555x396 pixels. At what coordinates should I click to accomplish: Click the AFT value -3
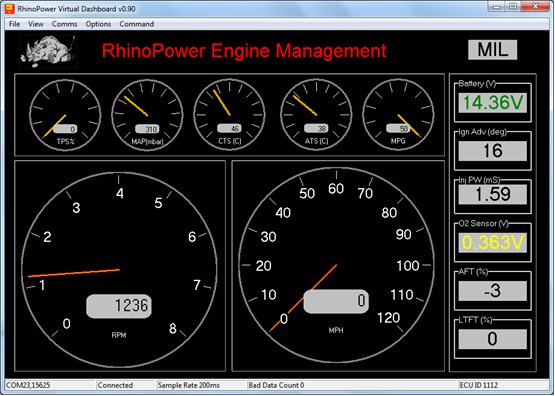tap(492, 291)
